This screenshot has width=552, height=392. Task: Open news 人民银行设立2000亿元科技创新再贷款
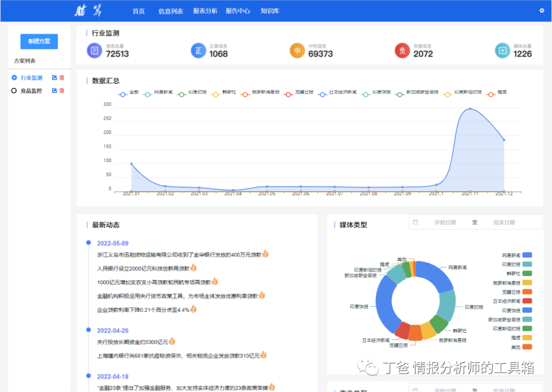pos(143,268)
